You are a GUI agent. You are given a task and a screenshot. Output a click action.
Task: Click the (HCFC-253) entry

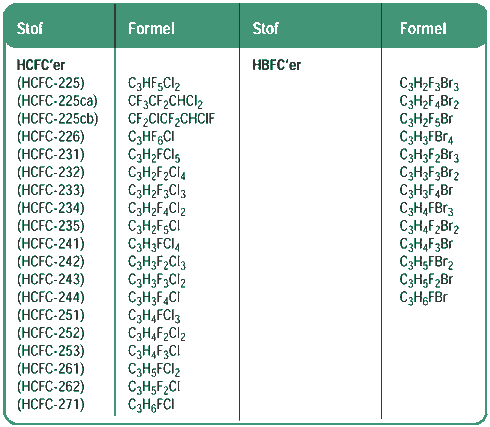(x=51, y=351)
